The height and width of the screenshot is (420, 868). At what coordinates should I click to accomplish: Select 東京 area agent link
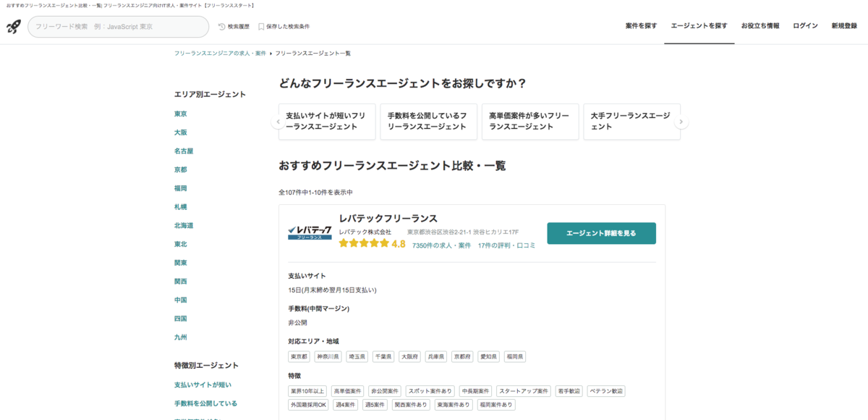point(181,114)
